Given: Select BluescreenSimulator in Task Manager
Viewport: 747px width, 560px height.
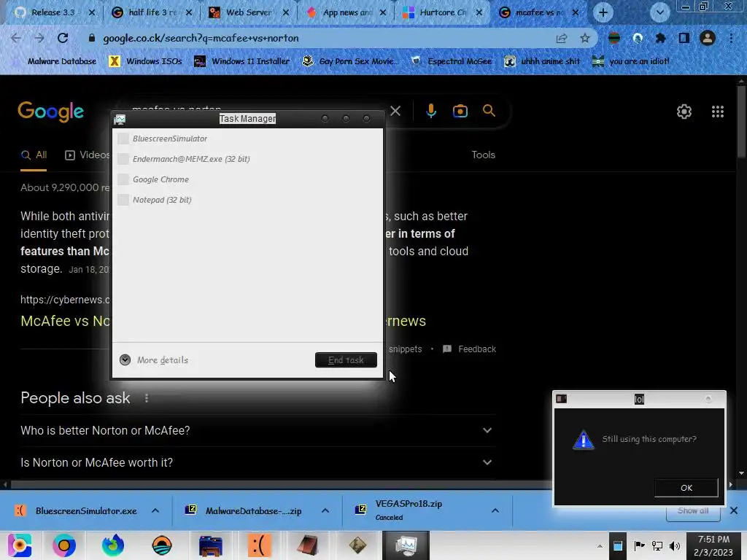Looking at the screenshot, I should [247, 139].
